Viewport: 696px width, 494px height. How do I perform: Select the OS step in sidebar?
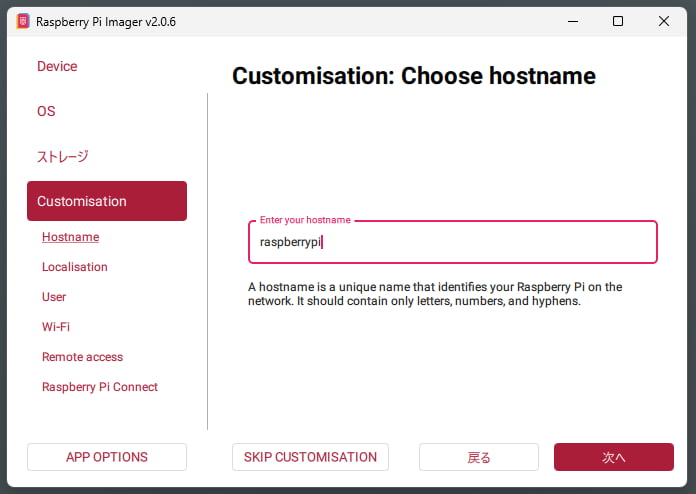pos(46,111)
